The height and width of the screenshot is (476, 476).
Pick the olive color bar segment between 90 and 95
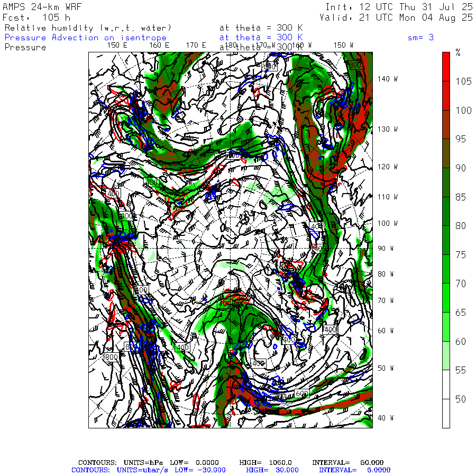coord(446,153)
